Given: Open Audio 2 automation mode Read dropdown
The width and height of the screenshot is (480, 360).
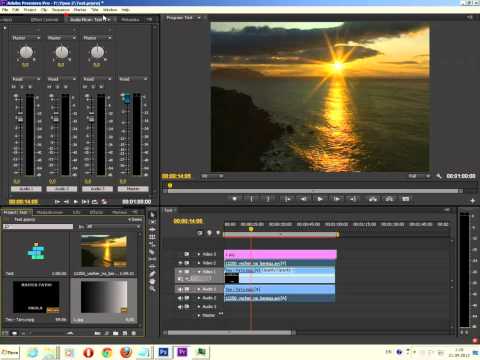Looking at the screenshot, I should pyautogui.click(x=62, y=79).
